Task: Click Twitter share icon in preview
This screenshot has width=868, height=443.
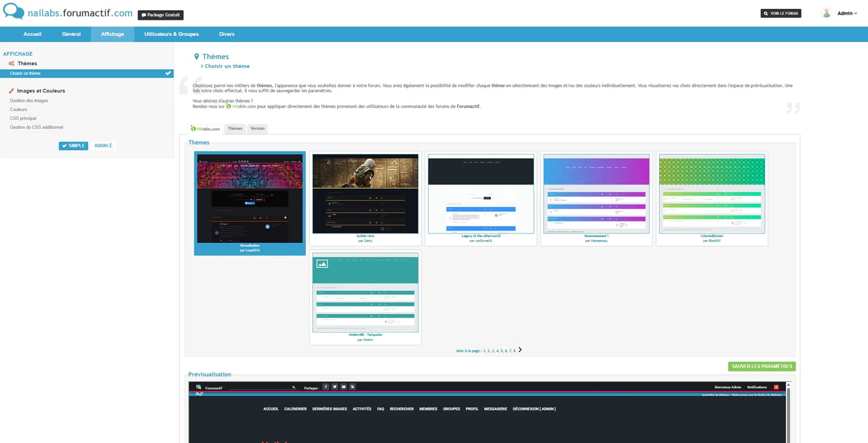Action: click(335, 387)
